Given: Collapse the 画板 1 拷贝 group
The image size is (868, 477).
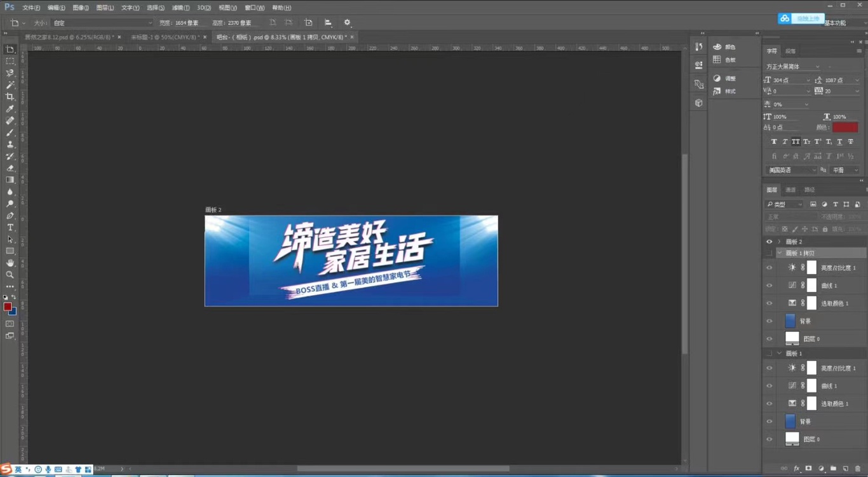Looking at the screenshot, I should (779, 253).
